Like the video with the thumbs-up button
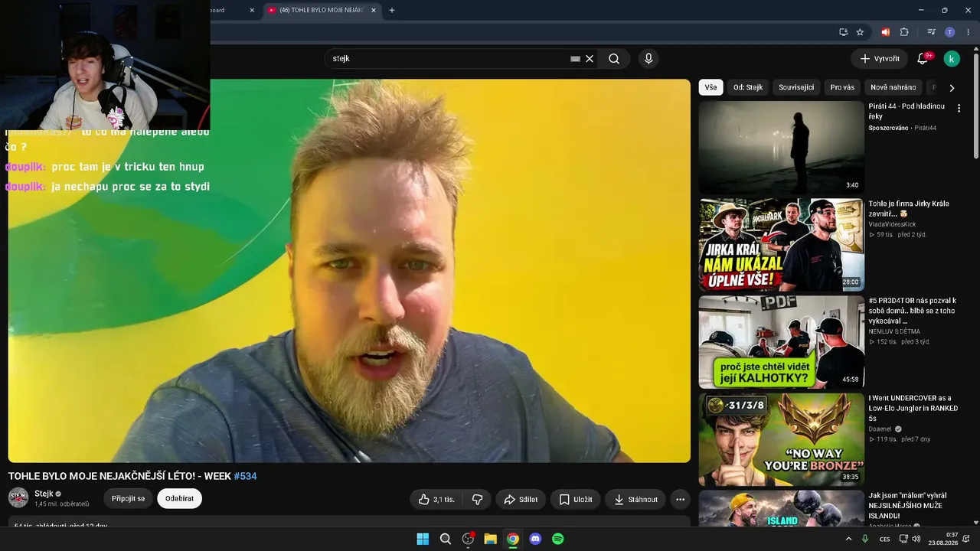 click(437, 500)
